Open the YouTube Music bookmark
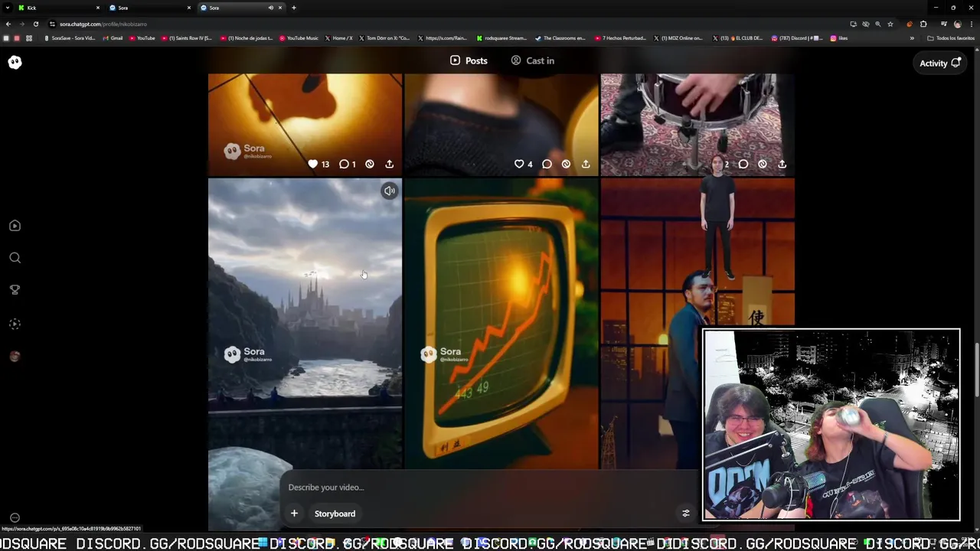Viewport: 980px width, 551px height. point(299,38)
